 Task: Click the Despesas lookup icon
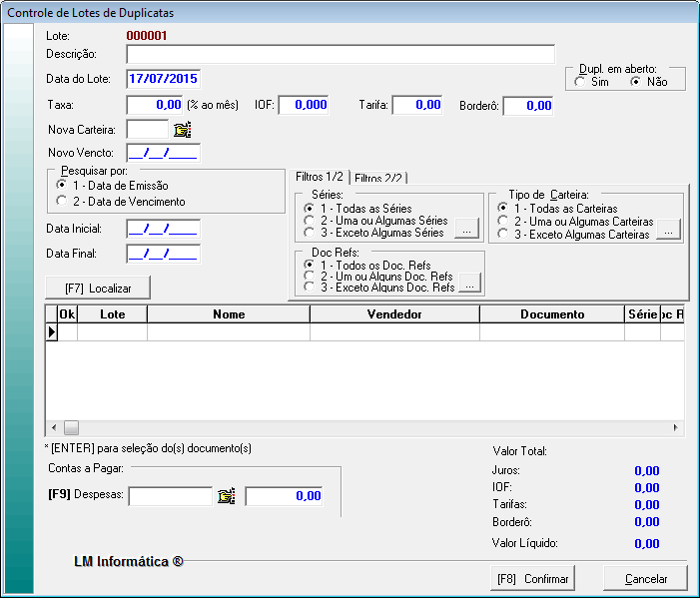click(x=226, y=495)
